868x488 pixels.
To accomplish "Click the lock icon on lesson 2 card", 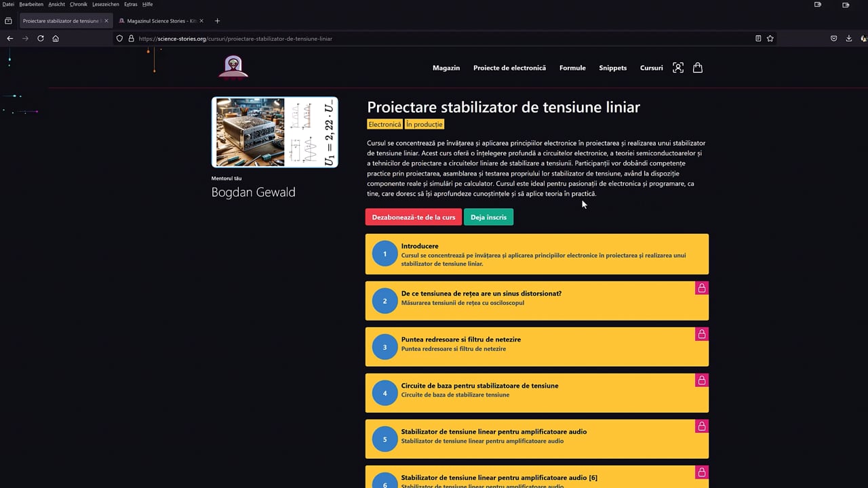I will click(702, 288).
